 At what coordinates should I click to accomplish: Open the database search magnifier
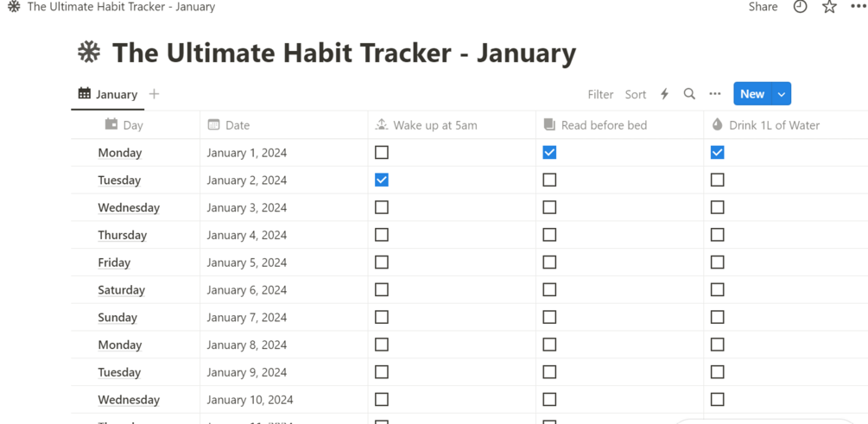(x=689, y=94)
